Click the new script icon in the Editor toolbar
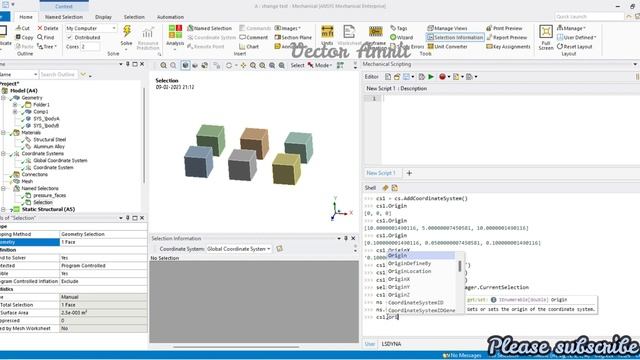Screen dimensions: 640x360 (x=388, y=77)
